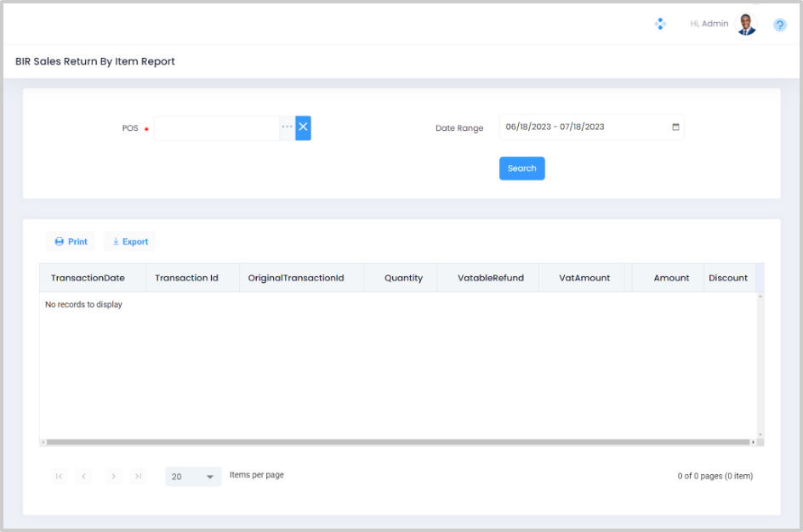Open POS lookup with ellipsis button
The image size is (803, 532).
tap(288, 127)
